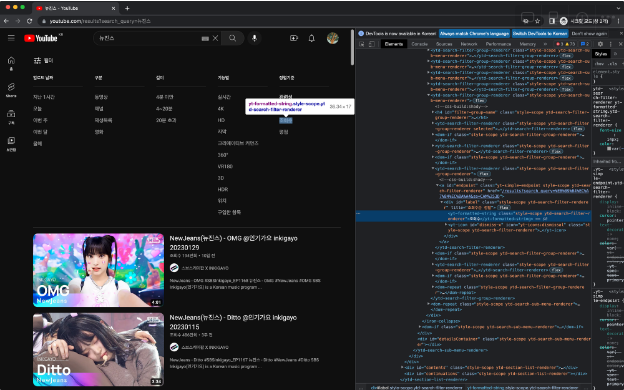The width and height of the screenshot is (624, 390).
Task: Open a new Chrome tab
Action: [x=127, y=8]
